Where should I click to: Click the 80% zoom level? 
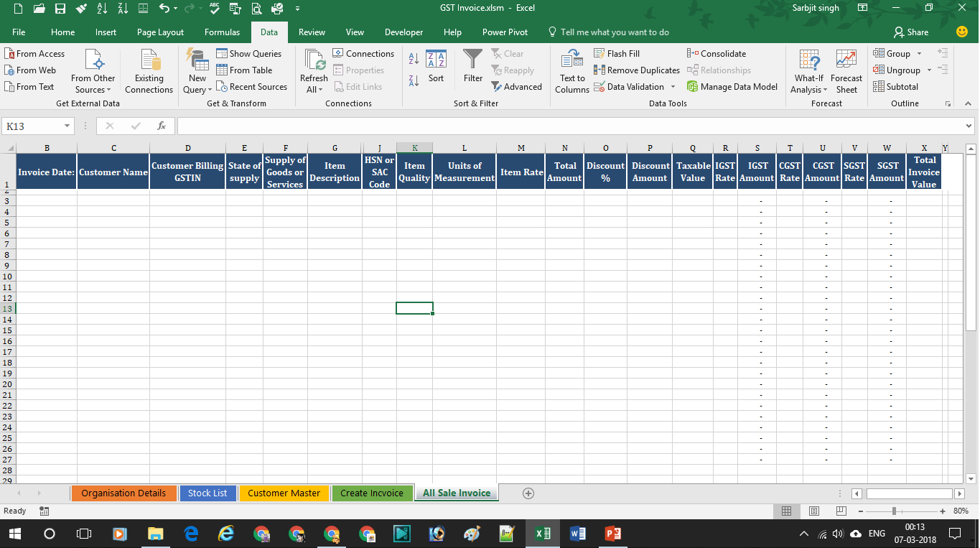(960, 511)
